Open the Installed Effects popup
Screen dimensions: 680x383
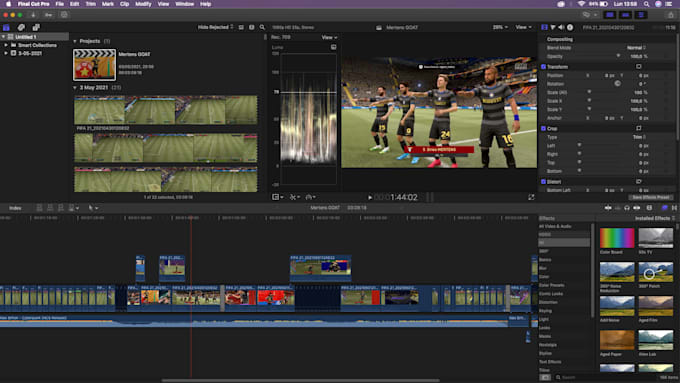pos(655,218)
